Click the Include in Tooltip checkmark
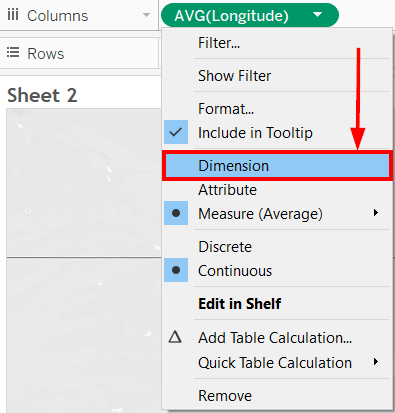 tap(176, 132)
